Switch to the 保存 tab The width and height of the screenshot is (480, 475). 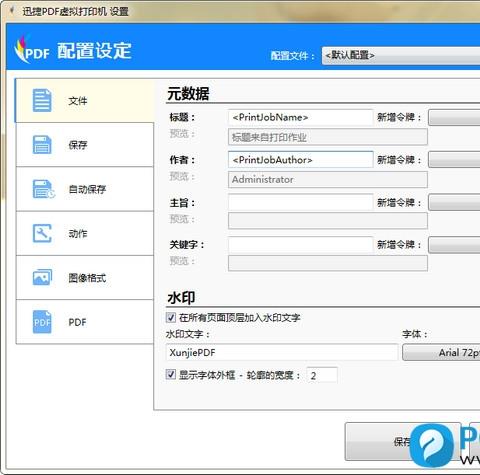(85, 145)
